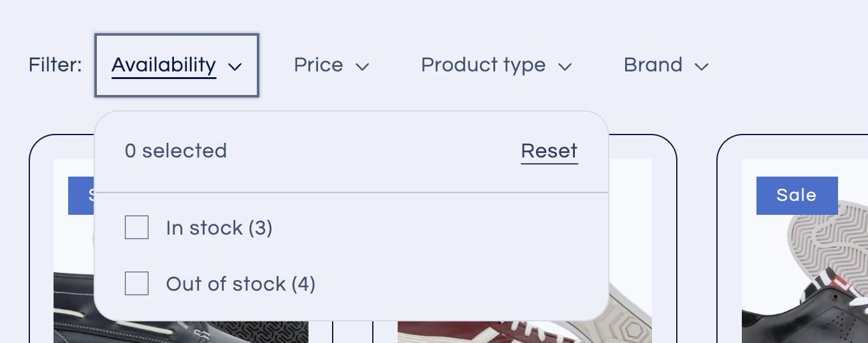Open the navy boat shoe product image
Screen dimensions: 868x343
[73, 306]
